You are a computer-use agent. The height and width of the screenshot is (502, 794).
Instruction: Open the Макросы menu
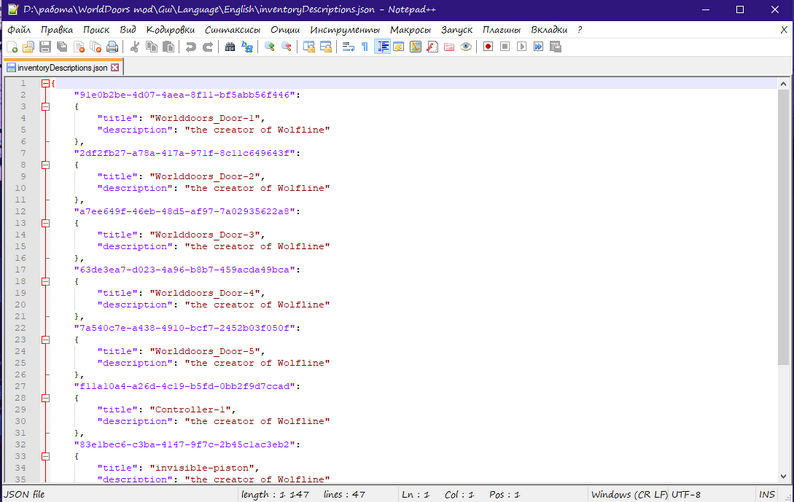410,30
